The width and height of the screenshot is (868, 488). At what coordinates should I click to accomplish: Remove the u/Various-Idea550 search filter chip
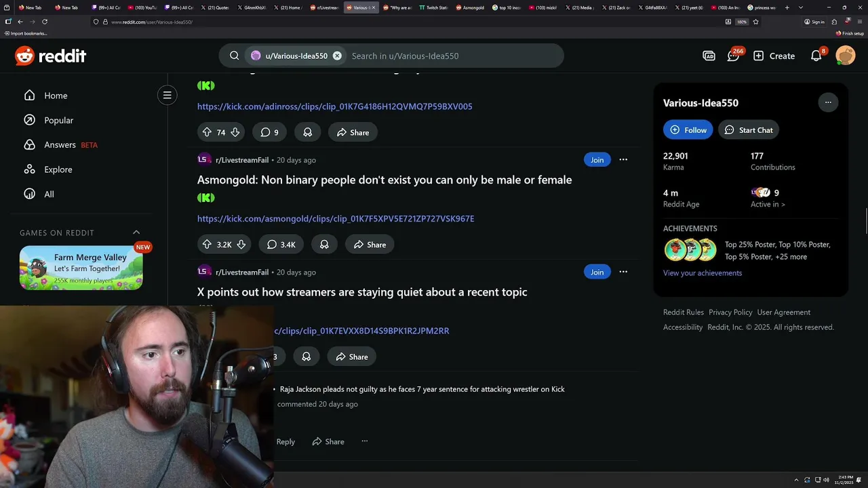click(x=337, y=56)
